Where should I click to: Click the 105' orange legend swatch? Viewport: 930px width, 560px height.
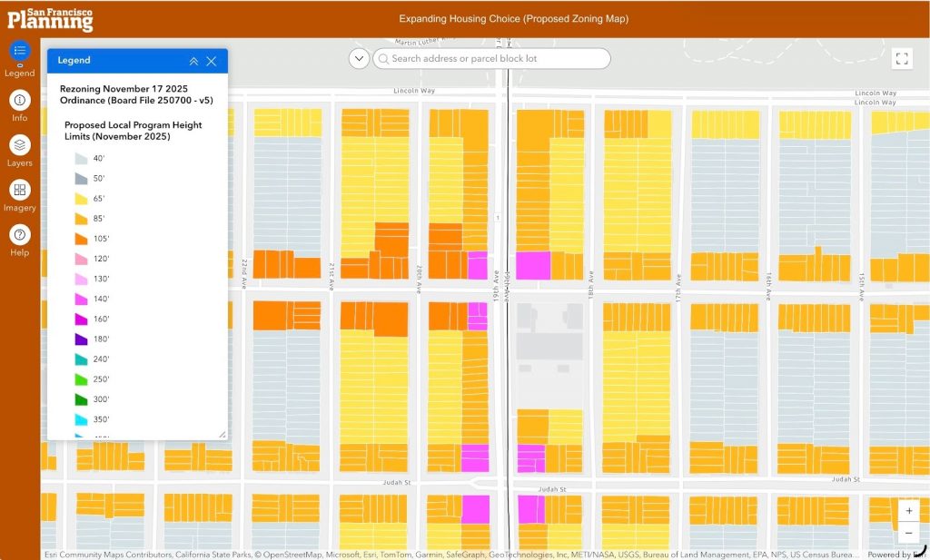pos(81,239)
